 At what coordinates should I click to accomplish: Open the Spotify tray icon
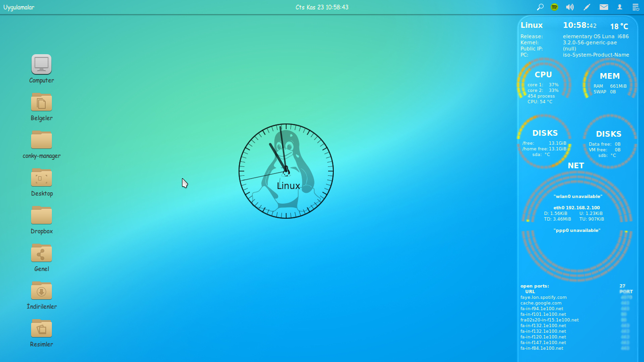[x=555, y=7]
